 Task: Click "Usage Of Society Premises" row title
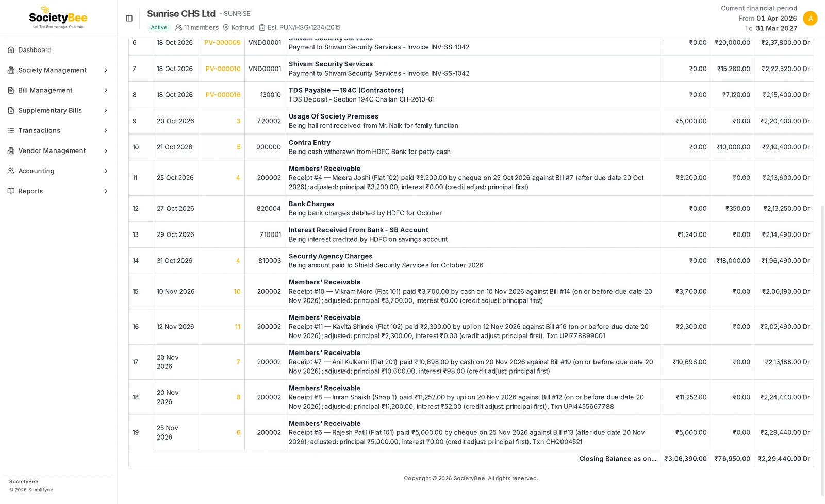pos(334,116)
